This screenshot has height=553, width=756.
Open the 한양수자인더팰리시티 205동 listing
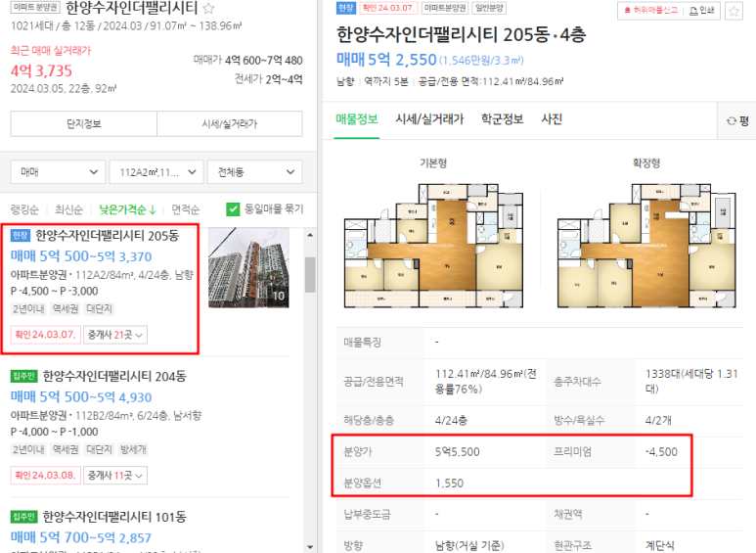click(107, 236)
